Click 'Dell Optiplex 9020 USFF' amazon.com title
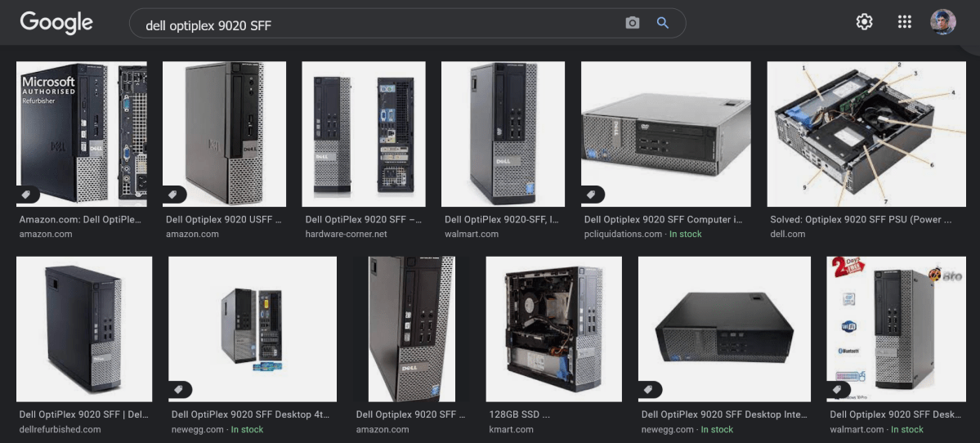 point(223,220)
